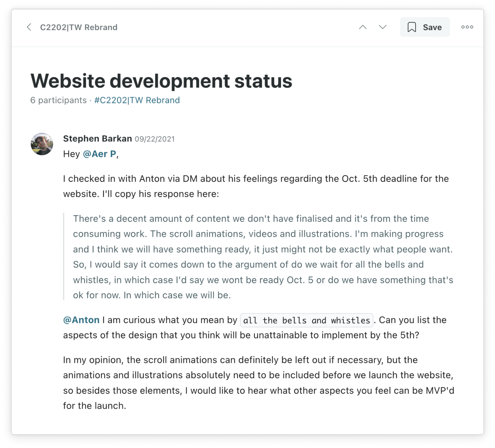Image resolution: width=495 pixels, height=448 pixels.
Task: Click the 6 participants label
Action: click(59, 100)
